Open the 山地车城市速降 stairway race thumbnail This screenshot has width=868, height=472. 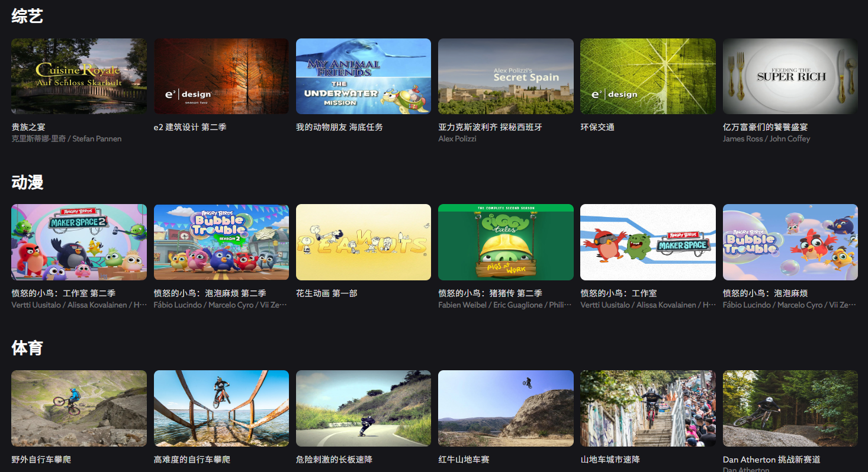[648, 408]
